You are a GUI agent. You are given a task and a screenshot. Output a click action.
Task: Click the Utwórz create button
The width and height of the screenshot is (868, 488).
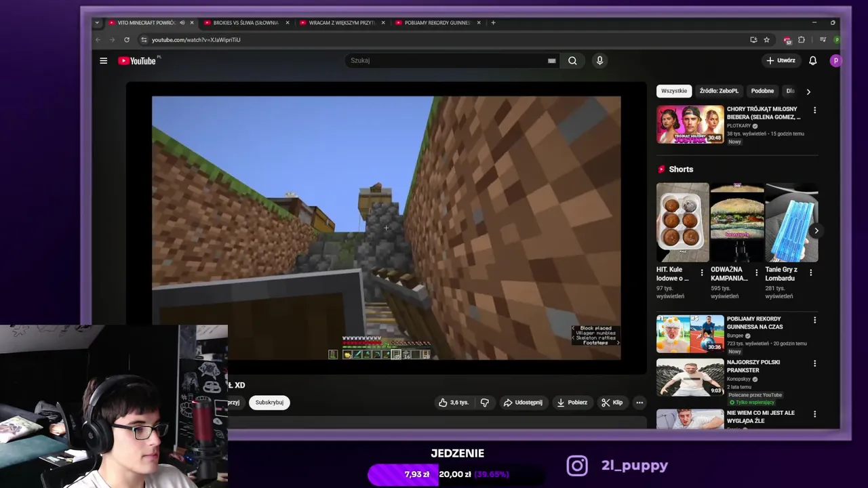781,60
